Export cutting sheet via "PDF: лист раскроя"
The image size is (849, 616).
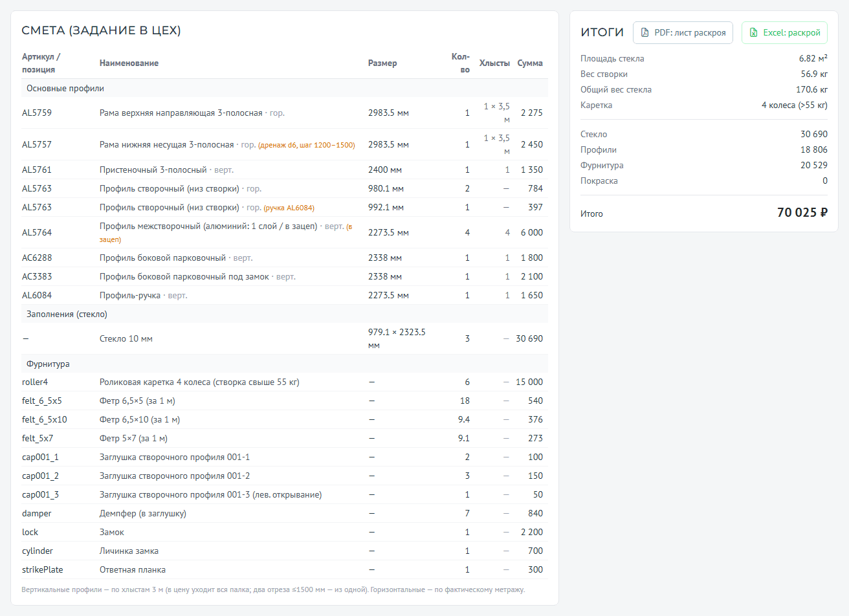[x=683, y=32]
